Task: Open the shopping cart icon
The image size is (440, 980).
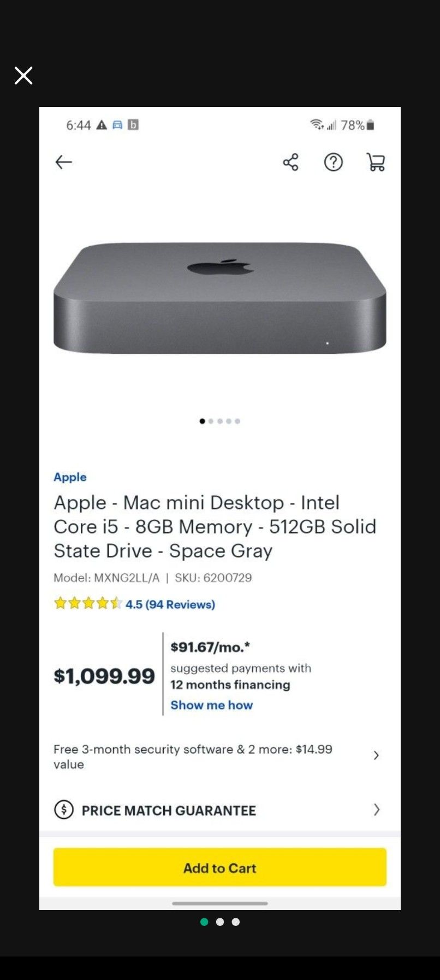Action: point(376,162)
